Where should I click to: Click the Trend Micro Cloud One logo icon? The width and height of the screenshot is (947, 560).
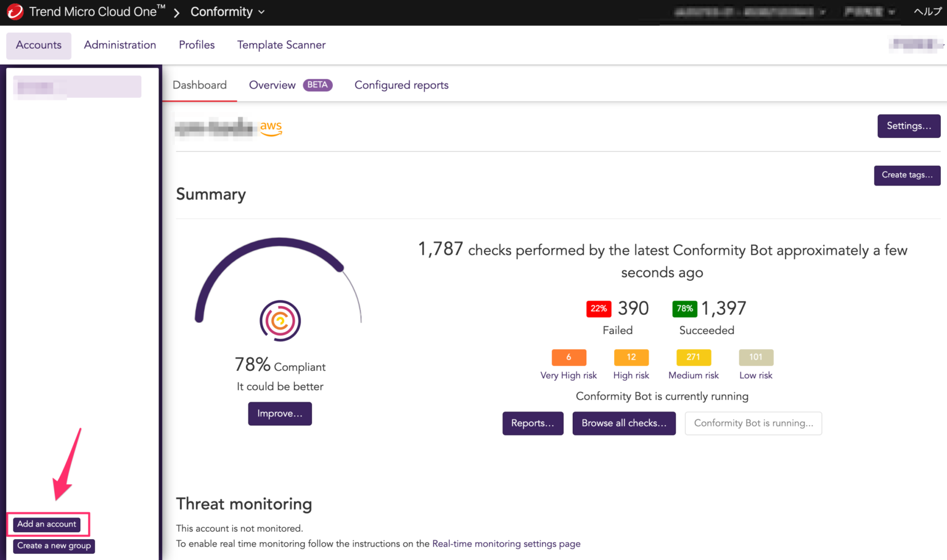(x=15, y=12)
